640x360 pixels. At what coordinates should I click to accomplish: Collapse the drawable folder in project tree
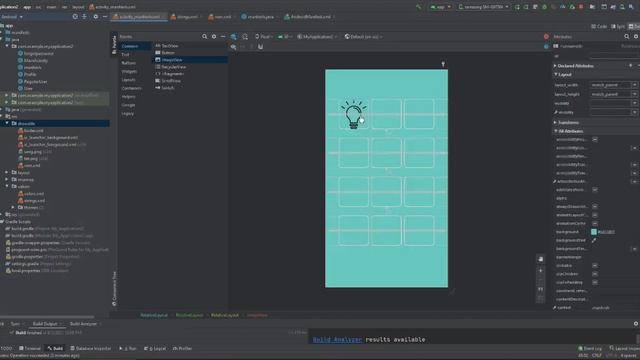7,123
